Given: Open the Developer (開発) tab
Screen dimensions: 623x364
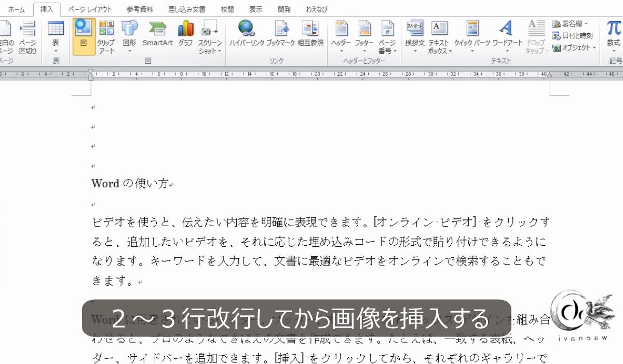Looking at the screenshot, I should [284, 9].
